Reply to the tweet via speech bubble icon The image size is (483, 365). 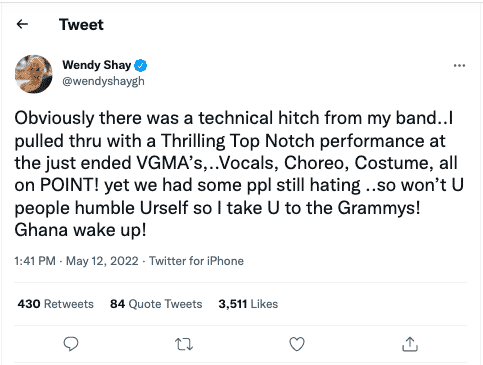71,344
